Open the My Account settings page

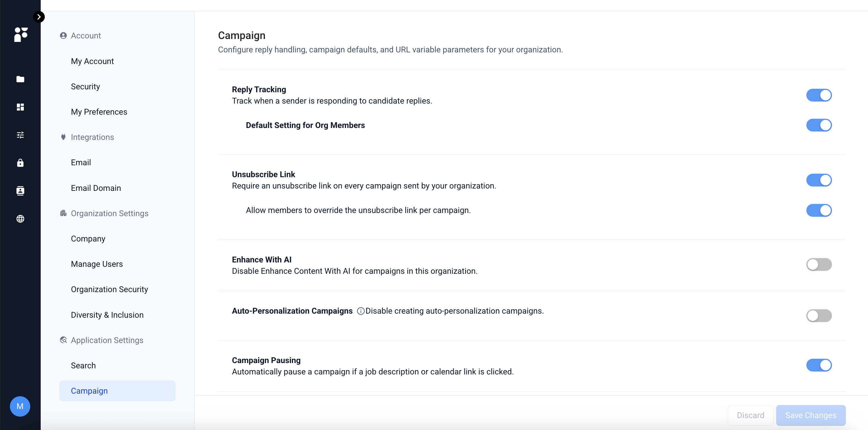(x=92, y=61)
